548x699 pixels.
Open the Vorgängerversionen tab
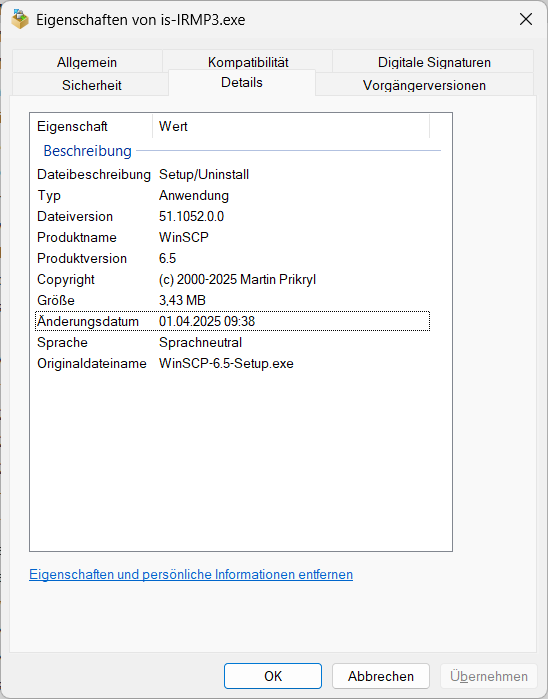click(x=424, y=85)
